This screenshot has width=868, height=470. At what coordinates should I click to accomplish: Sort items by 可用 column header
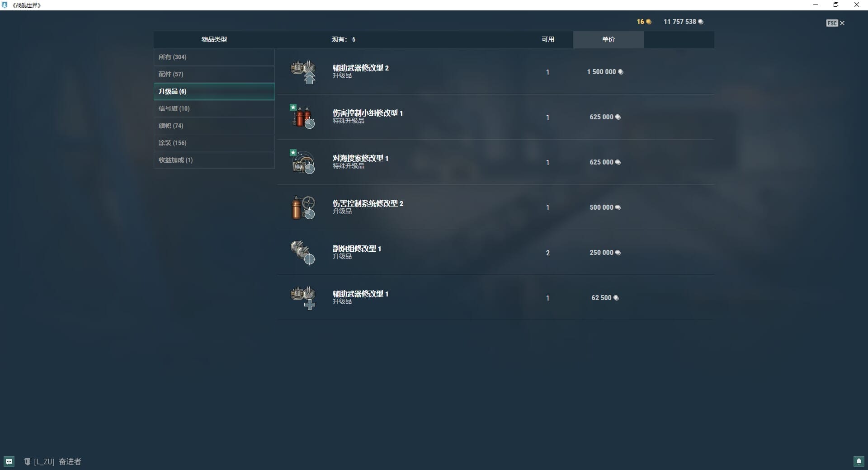[548, 39]
